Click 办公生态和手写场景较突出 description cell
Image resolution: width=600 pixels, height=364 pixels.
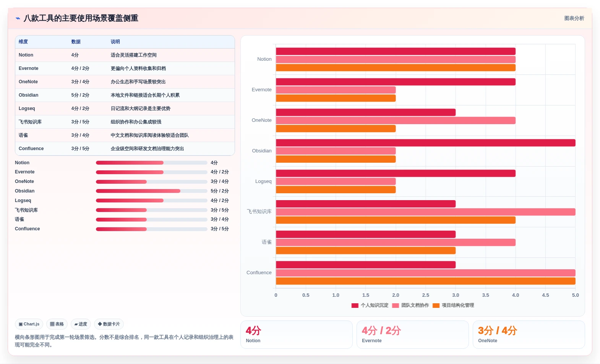(x=138, y=82)
